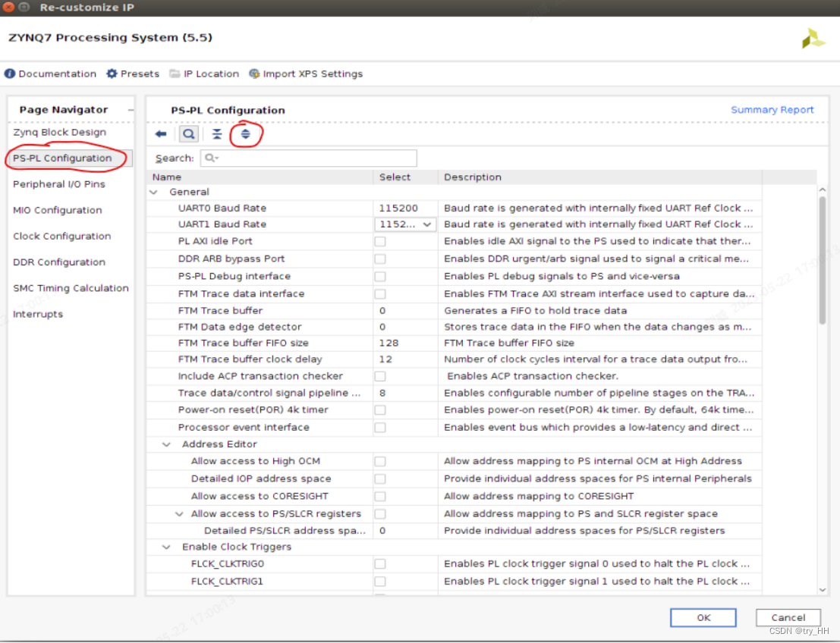Viewport: 840px width, 643px height.
Task: Tick the Power-on reset(POR) 4k timer checkbox
Action: pos(380,410)
